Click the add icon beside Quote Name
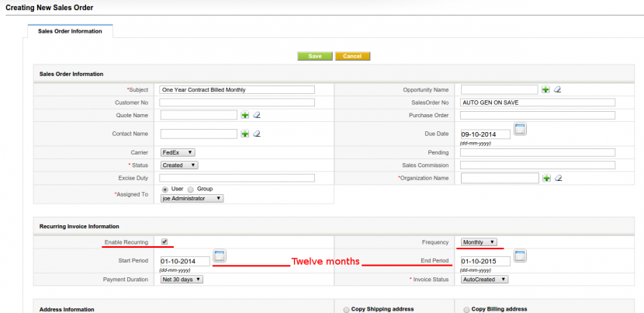Viewport: 644px width, 313px height. pos(245,115)
